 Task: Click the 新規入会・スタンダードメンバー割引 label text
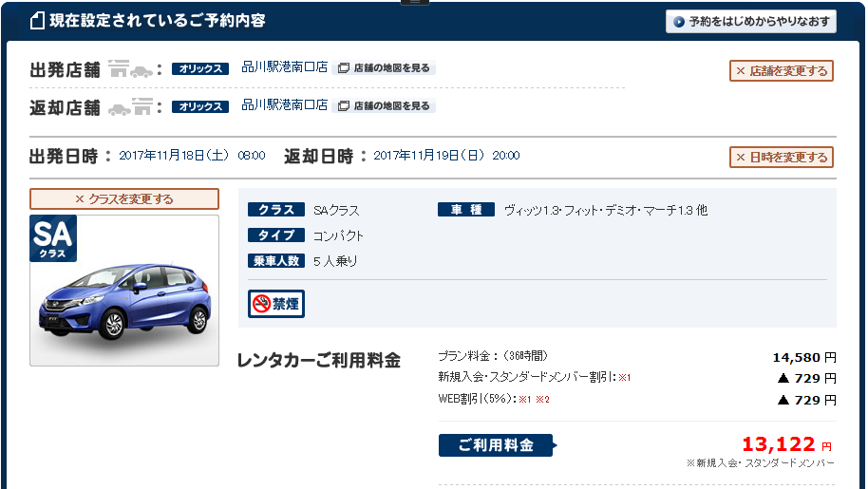coord(527,377)
